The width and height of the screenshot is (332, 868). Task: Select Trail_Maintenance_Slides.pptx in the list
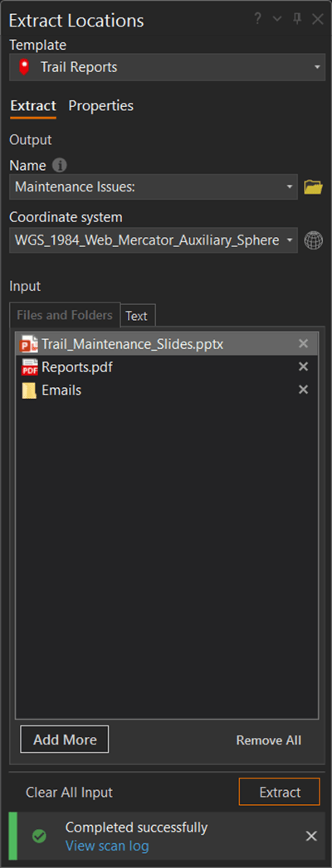coord(167,344)
